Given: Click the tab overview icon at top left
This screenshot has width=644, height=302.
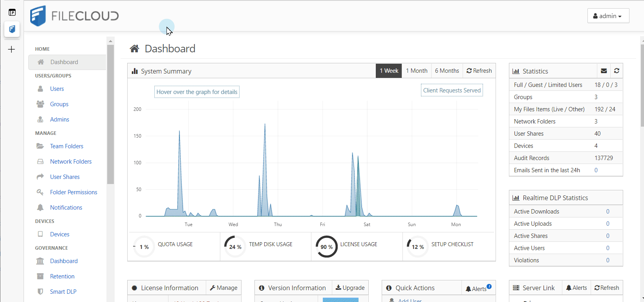Looking at the screenshot, I should coord(12,13).
